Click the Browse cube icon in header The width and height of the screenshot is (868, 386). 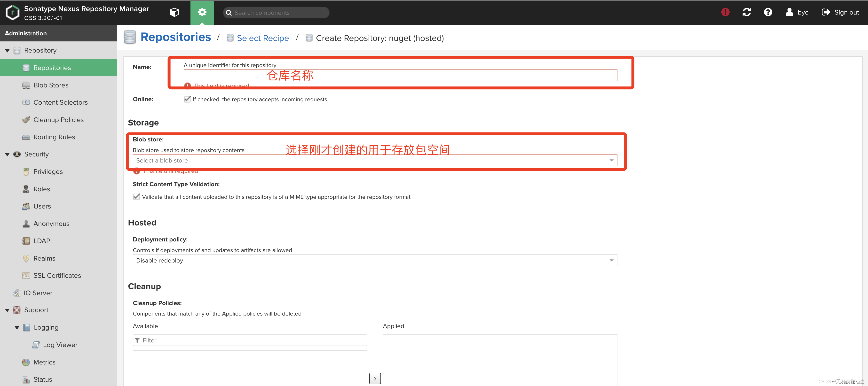click(x=174, y=12)
